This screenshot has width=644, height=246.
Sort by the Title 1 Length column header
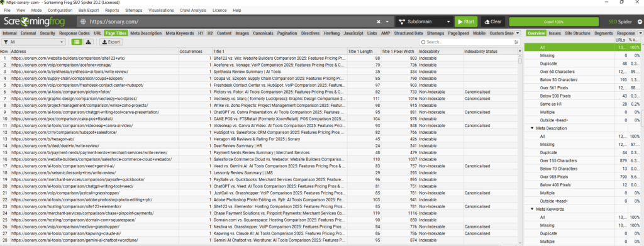364,52
